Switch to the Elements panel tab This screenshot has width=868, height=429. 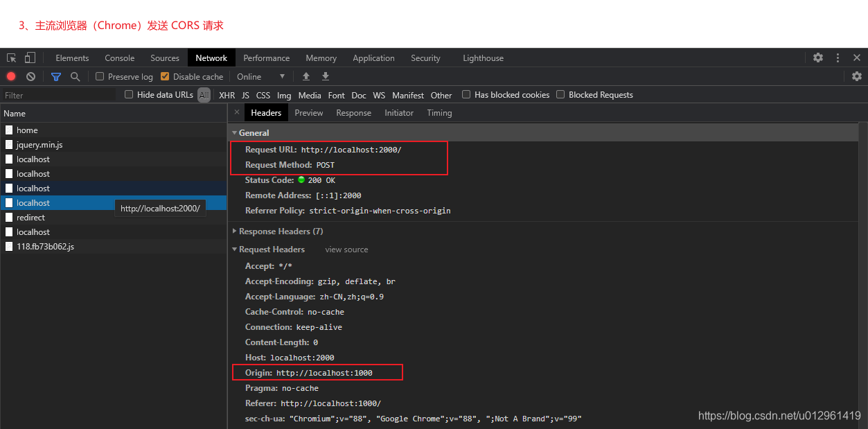click(x=72, y=58)
